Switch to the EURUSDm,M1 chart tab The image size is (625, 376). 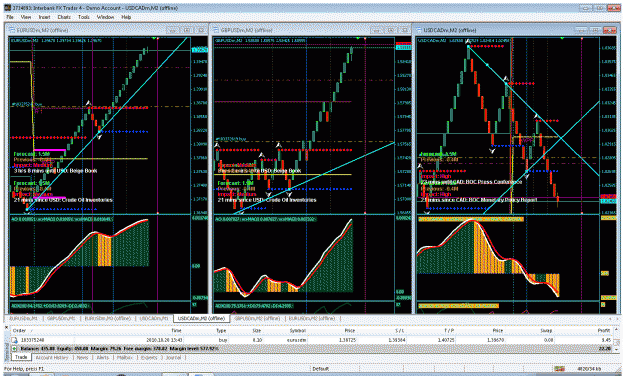(24, 319)
